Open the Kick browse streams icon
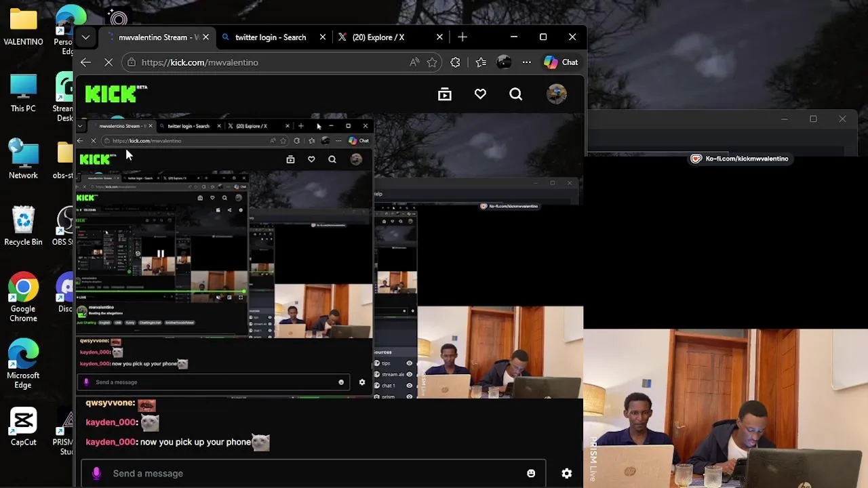The height and width of the screenshot is (488, 868). pos(445,94)
